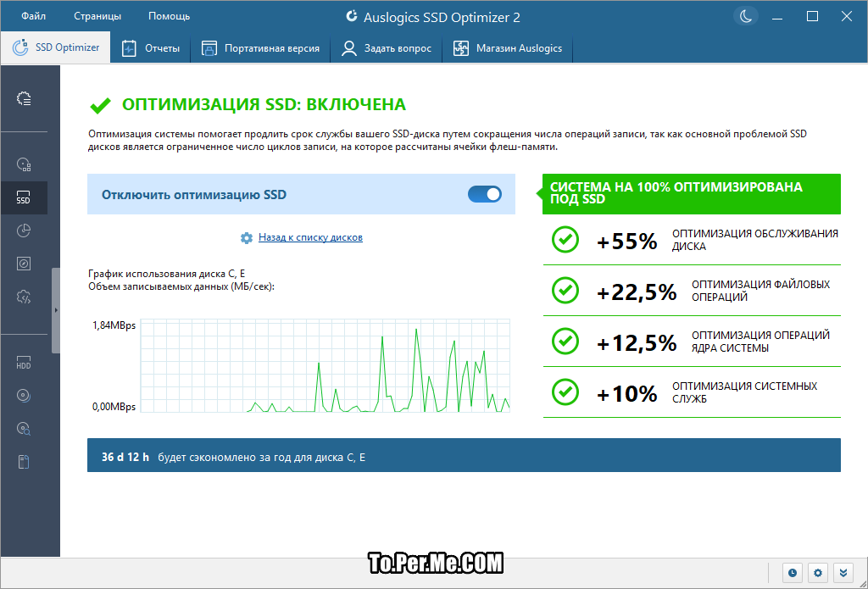Open the settings gear in bottom bar
This screenshot has height=589, width=868.
tap(818, 573)
